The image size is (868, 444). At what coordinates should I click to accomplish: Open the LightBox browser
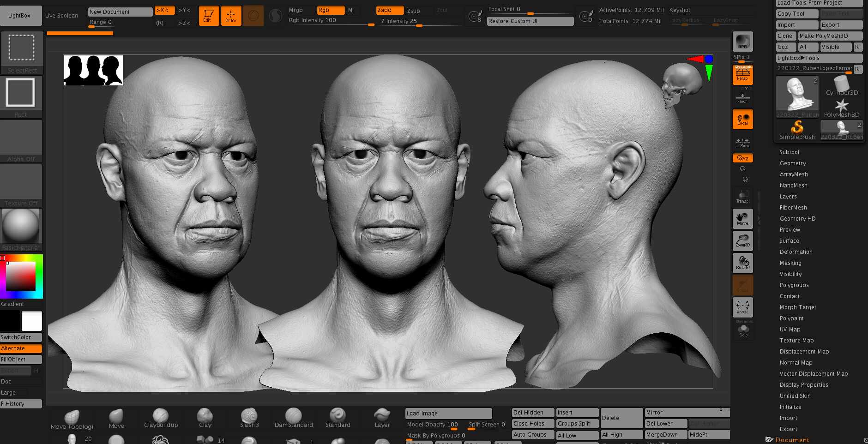19,16
